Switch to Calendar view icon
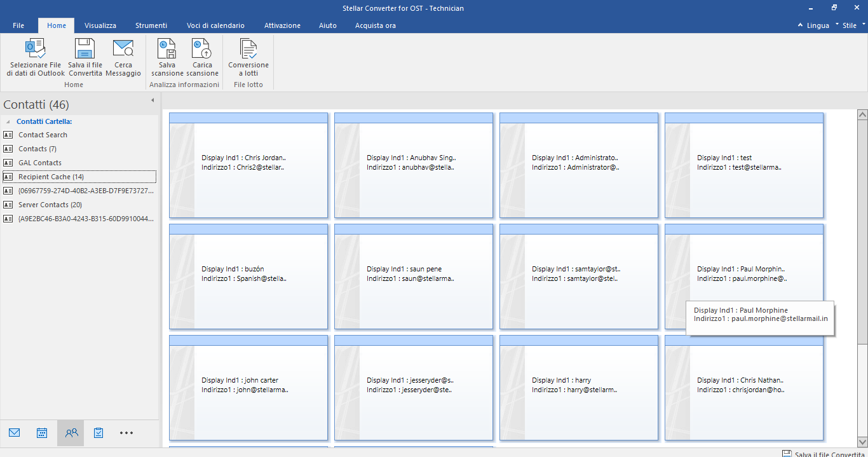The width and height of the screenshot is (868, 457). (42, 433)
